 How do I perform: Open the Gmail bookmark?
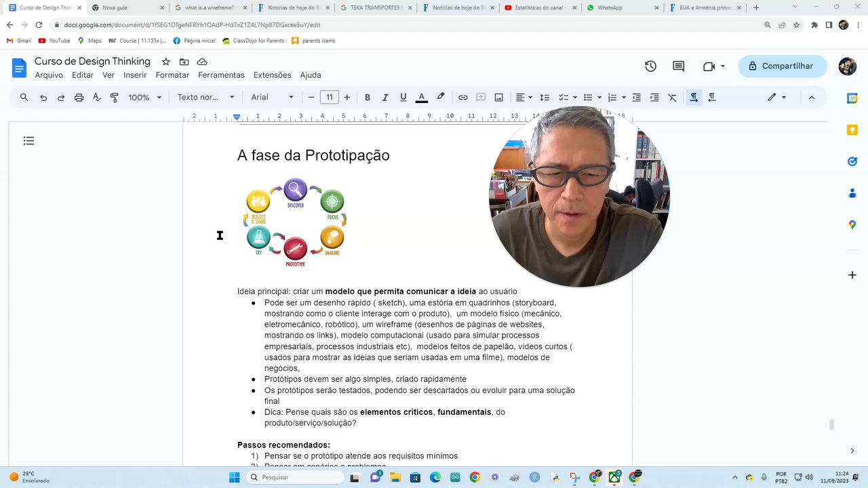point(18,41)
